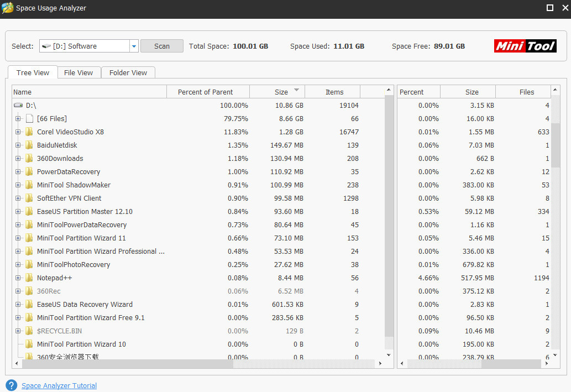This screenshot has height=392, width=571.
Task: Click the tree view scroll down arrow
Action: [x=389, y=355]
